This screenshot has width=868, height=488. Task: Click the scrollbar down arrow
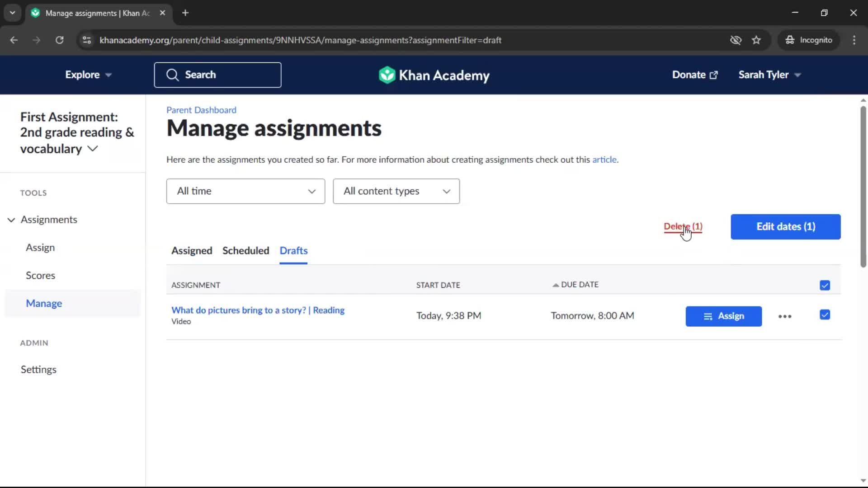(x=863, y=481)
